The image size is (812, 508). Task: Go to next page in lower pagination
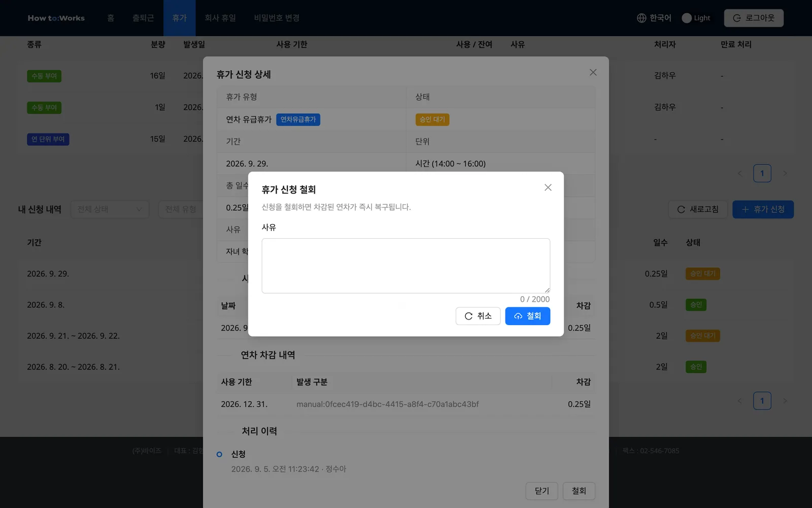(x=785, y=401)
